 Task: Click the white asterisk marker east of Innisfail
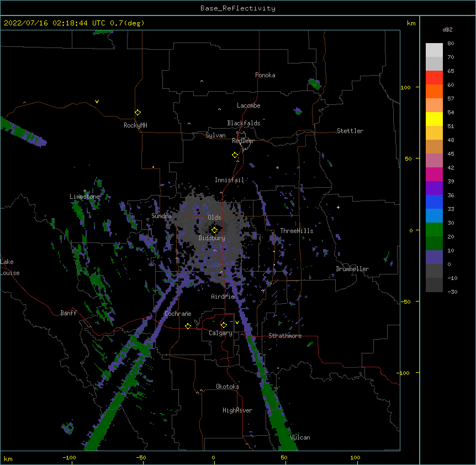click(277, 167)
